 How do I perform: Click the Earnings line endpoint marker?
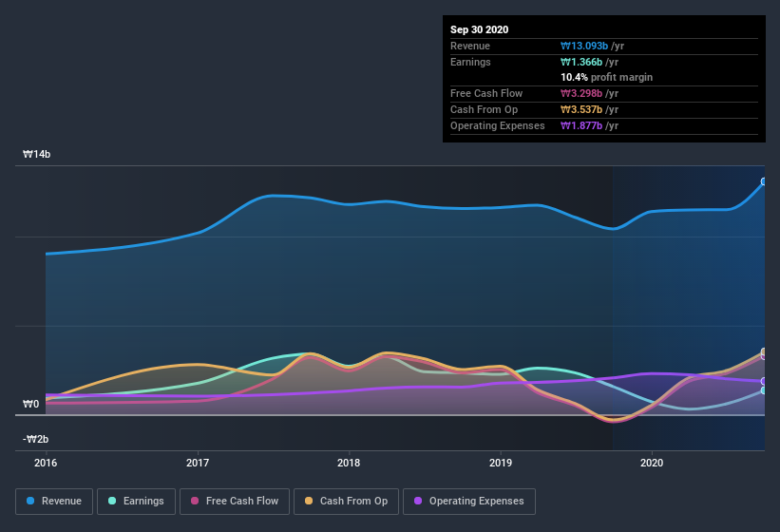[764, 390]
